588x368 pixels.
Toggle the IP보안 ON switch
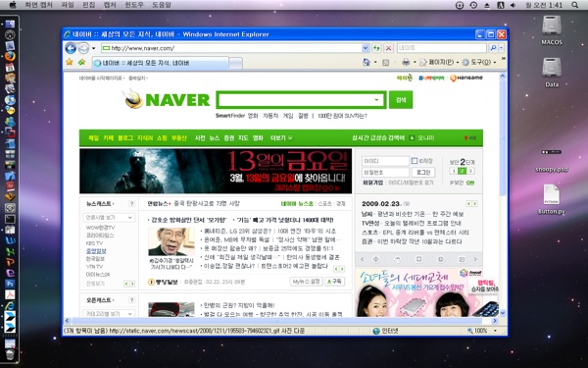(470, 183)
